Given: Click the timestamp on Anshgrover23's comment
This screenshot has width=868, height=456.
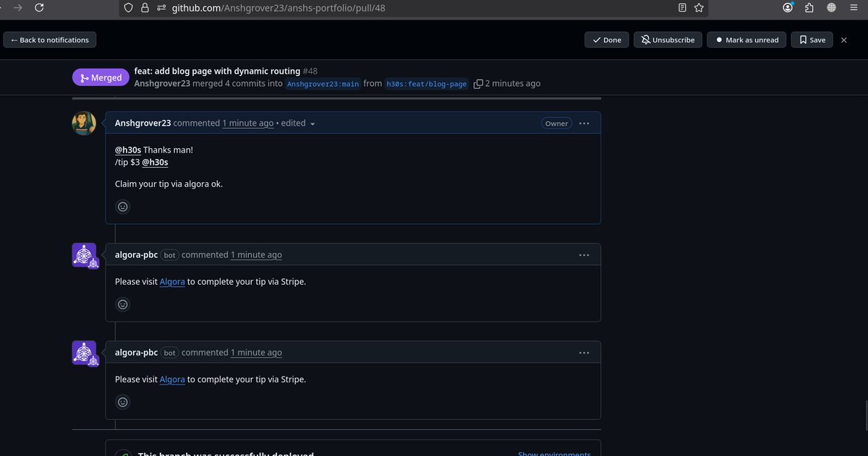Looking at the screenshot, I should tap(248, 123).
